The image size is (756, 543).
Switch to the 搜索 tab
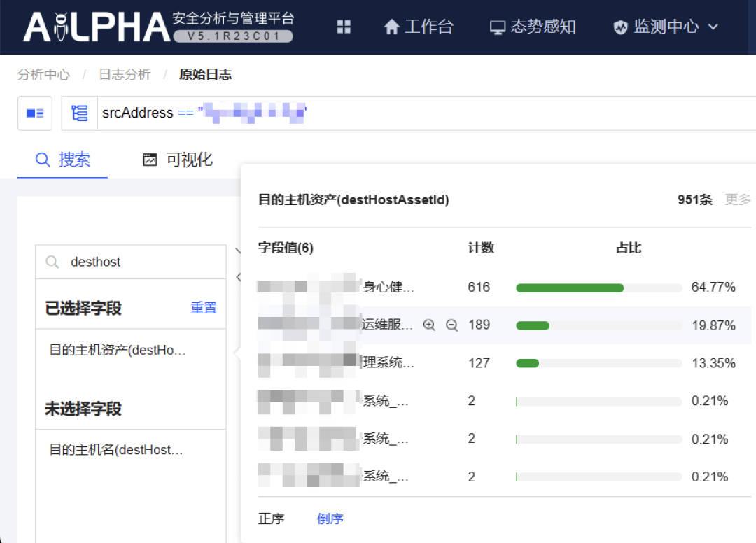[x=63, y=160]
